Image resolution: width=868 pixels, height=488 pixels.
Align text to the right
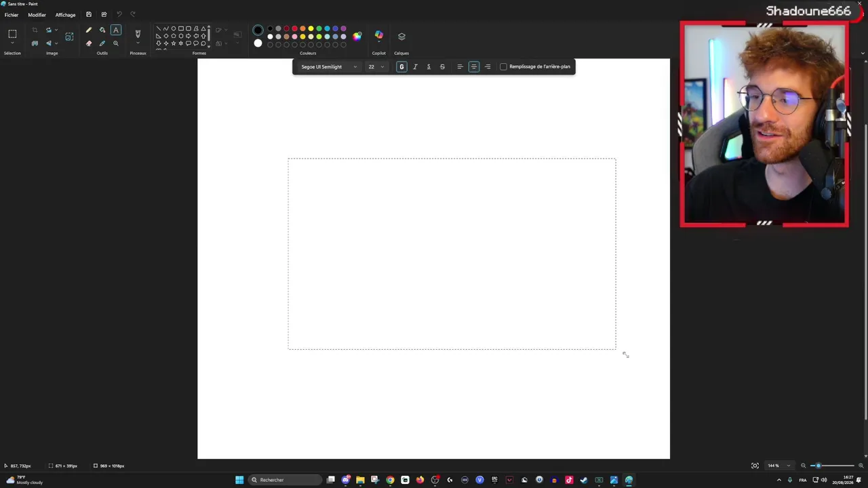tap(488, 66)
